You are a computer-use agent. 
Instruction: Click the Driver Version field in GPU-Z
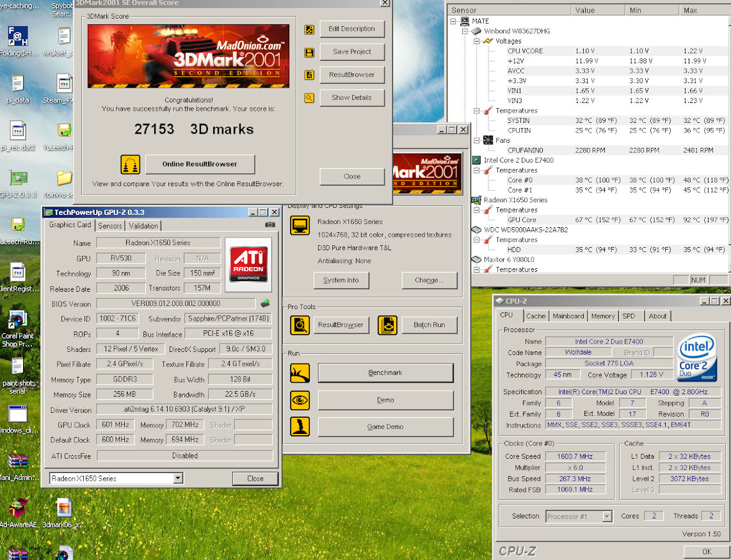pyautogui.click(x=184, y=410)
